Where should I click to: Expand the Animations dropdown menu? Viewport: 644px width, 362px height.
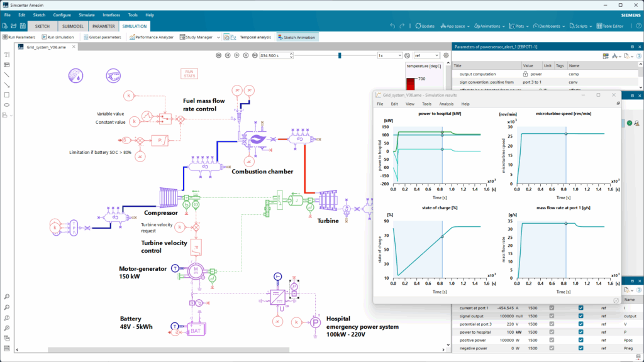coord(489,26)
